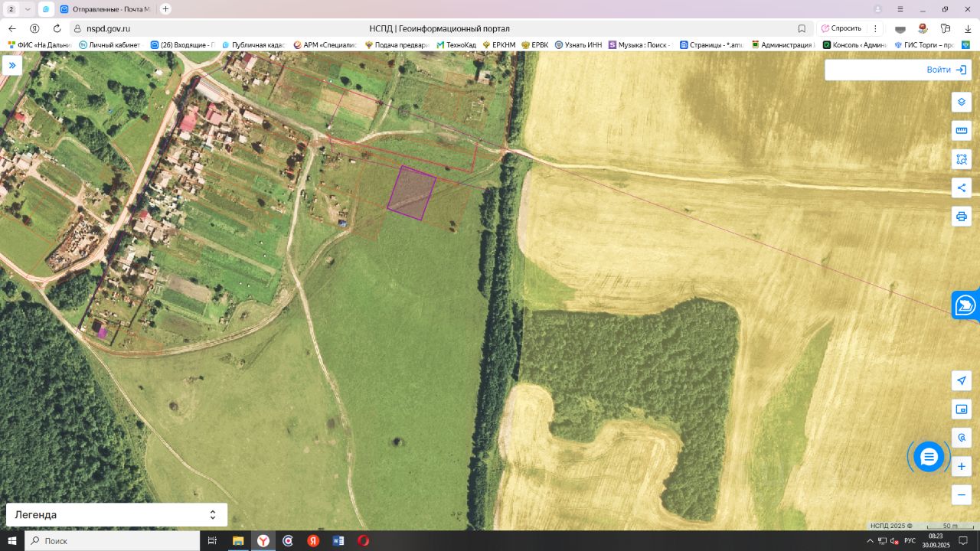Expand the Легенда legend panel
The image size is (980, 551).
pos(116,515)
